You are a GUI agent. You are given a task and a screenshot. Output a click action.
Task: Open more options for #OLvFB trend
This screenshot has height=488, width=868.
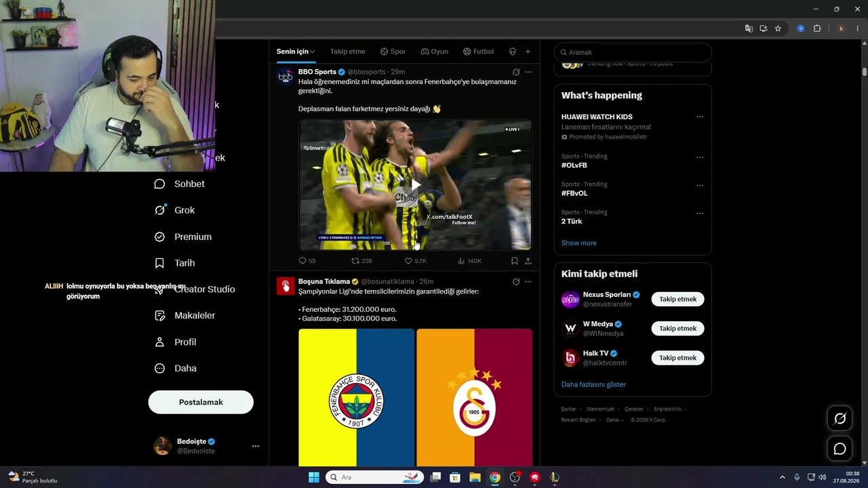coord(700,157)
